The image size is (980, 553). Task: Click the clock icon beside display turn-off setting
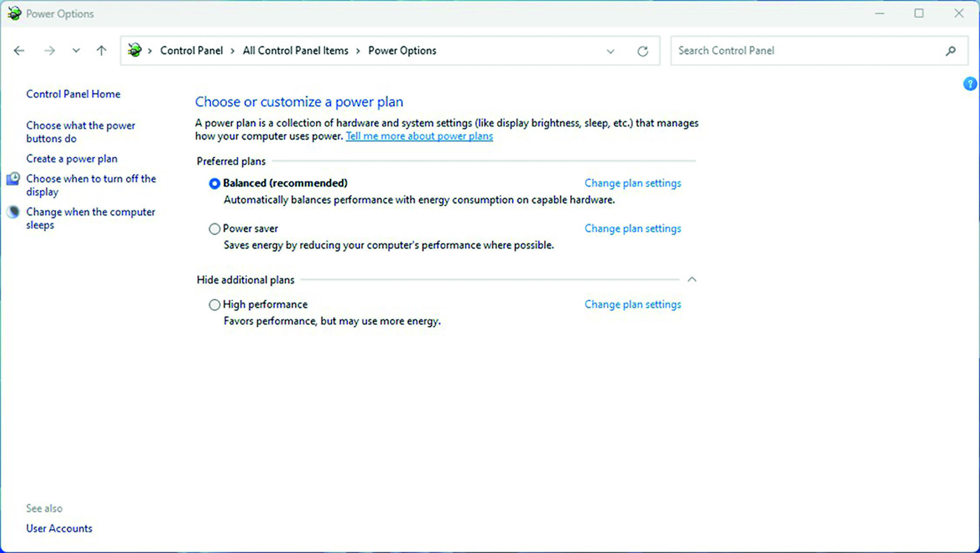coord(13,178)
